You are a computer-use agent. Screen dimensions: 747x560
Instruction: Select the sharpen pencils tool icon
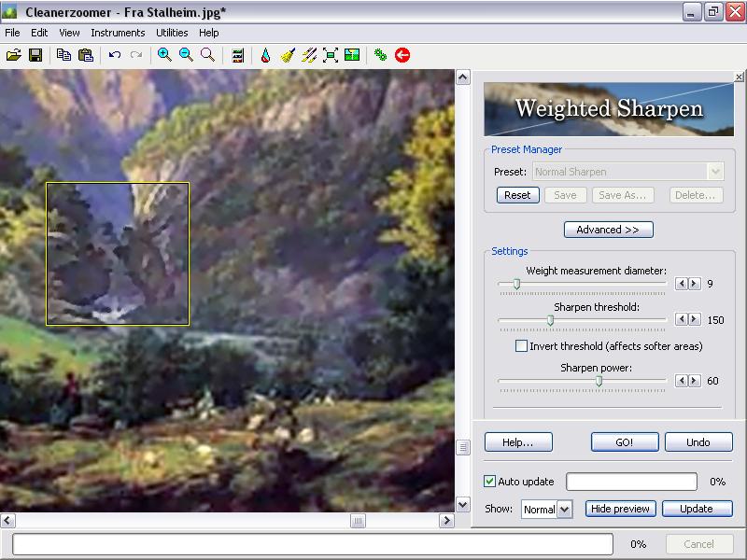(309, 55)
